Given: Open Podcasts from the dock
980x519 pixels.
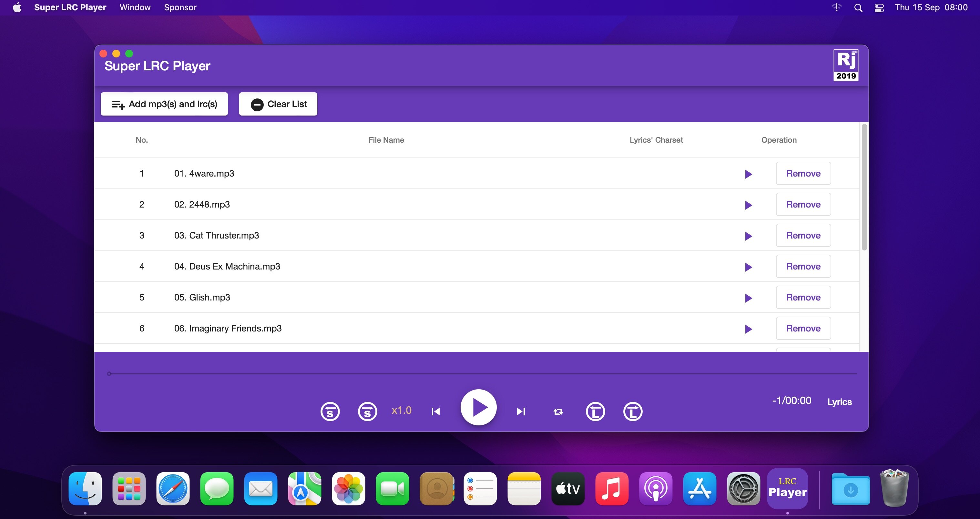Looking at the screenshot, I should point(656,489).
